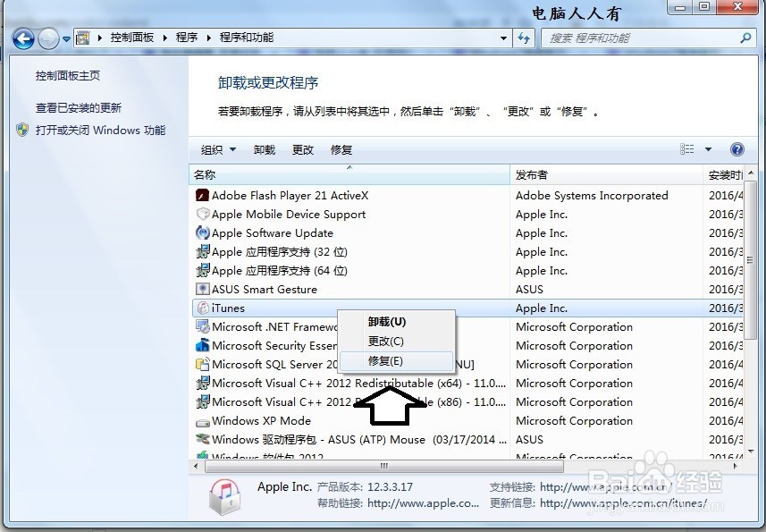
Task: Click the horizontal scrollbar left arrow
Action: (196, 466)
